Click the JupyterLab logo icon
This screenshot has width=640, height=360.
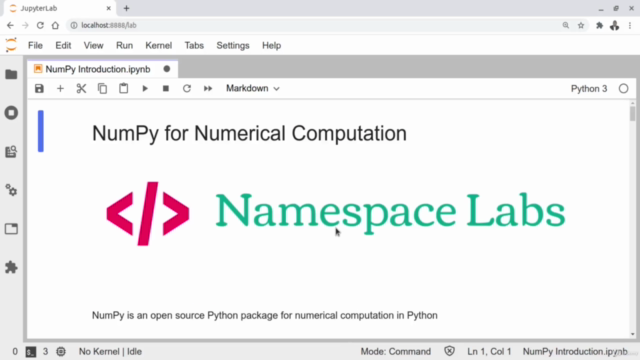(x=11, y=45)
